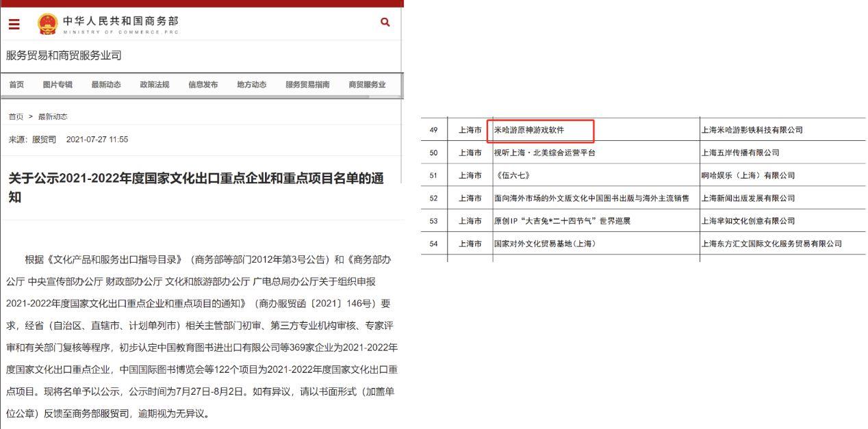Viewport: 868px width, 429px height.
Task: Open the hamburger navigation menu
Action: point(14,23)
